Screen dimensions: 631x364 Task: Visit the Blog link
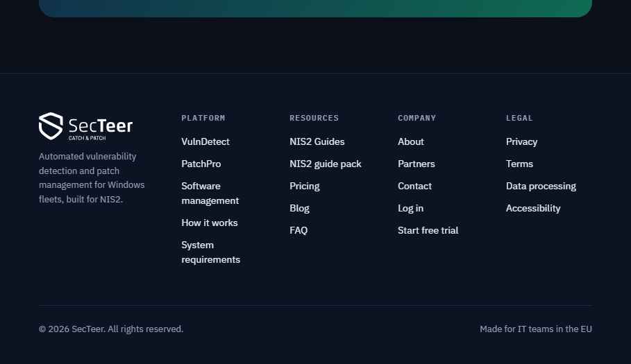pos(299,208)
